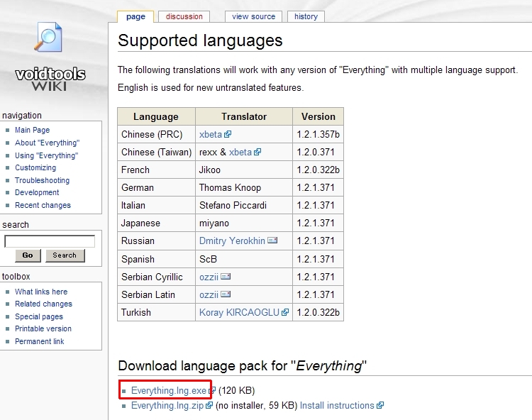Screen dimensions: 532x420
Task: Click the miyano translator cell
Action: [x=244, y=223]
